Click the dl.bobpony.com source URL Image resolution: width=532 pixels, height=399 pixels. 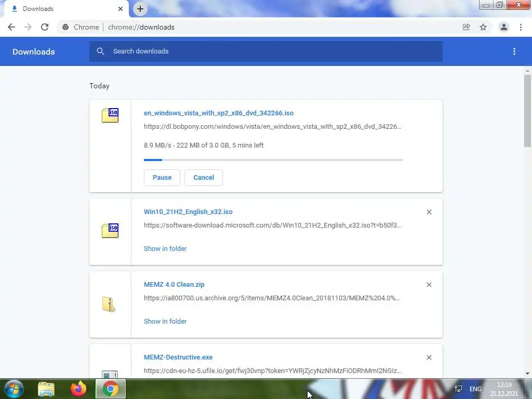pos(272,127)
